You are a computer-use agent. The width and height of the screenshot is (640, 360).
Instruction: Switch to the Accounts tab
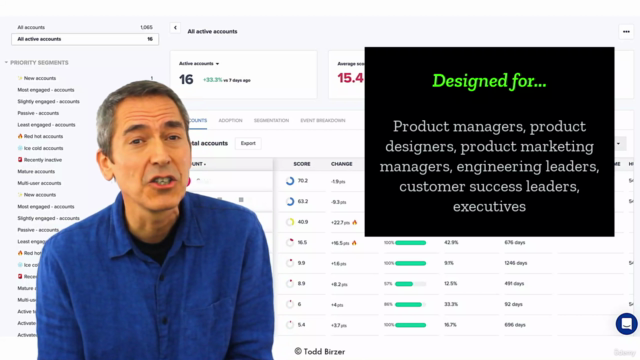(198, 120)
